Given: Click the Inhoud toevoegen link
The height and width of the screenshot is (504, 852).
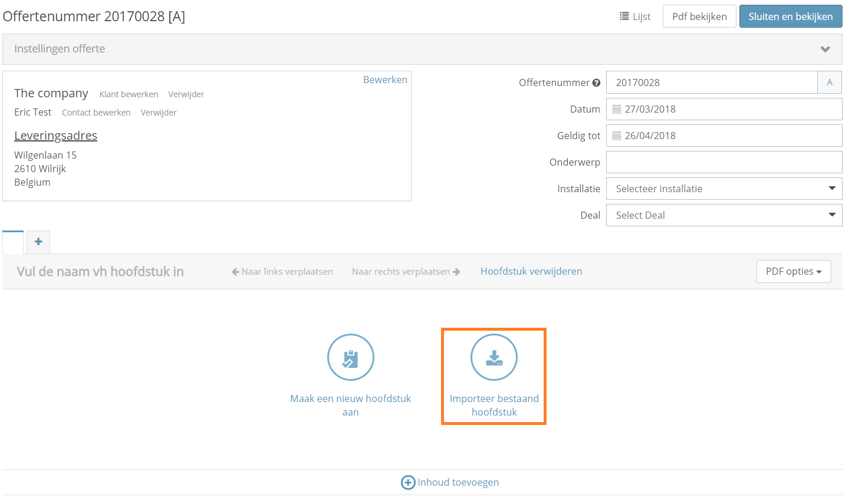Looking at the screenshot, I should (x=458, y=482).
